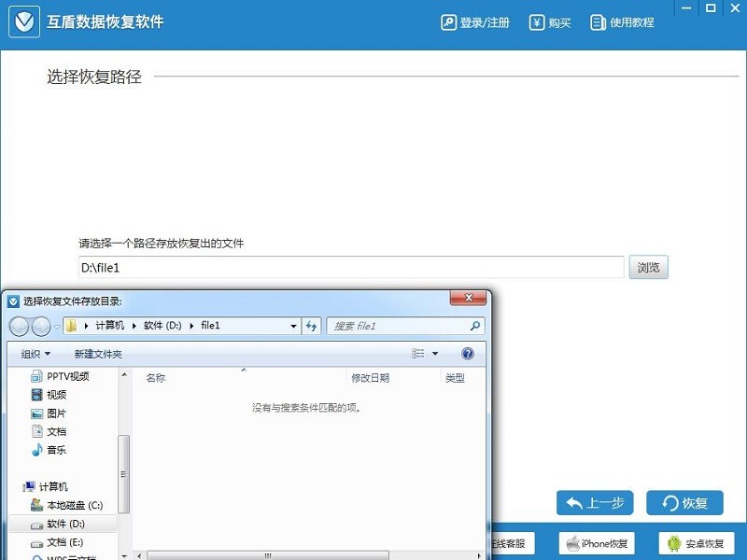Screen dimensions: 747x560
Task: Open 使用教程 tutorial
Action: coord(622,22)
